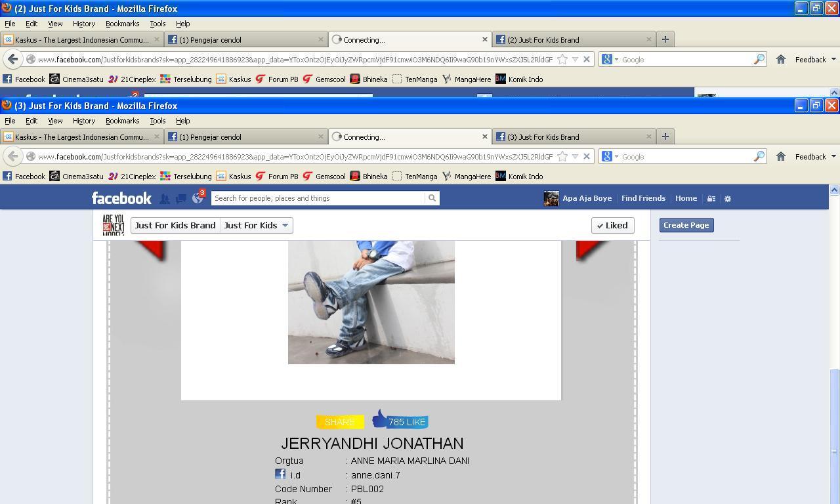Open the friend requests icon in Facebook header
Viewport: 840px width, 504px height.
tap(165, 198)
